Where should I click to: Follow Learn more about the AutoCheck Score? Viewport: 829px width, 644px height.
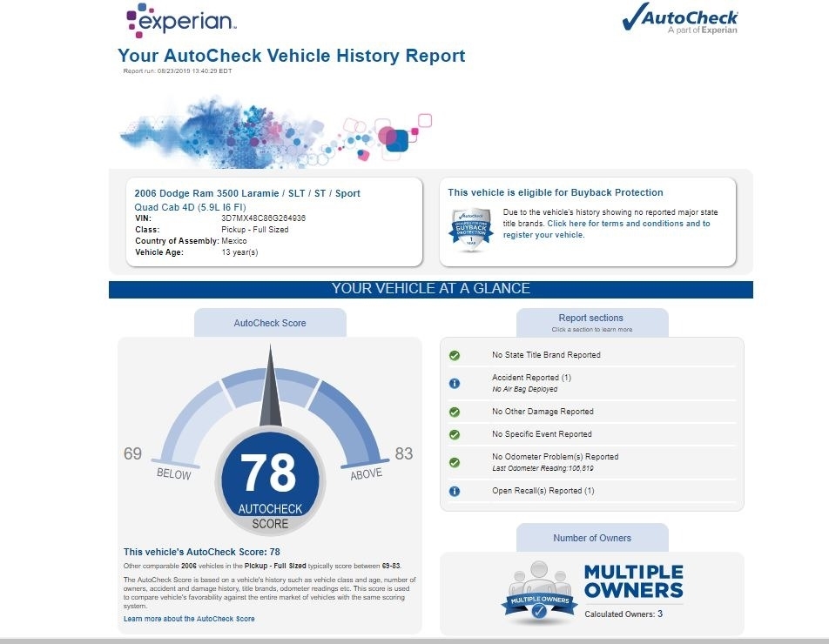click(x=189, y=619)
